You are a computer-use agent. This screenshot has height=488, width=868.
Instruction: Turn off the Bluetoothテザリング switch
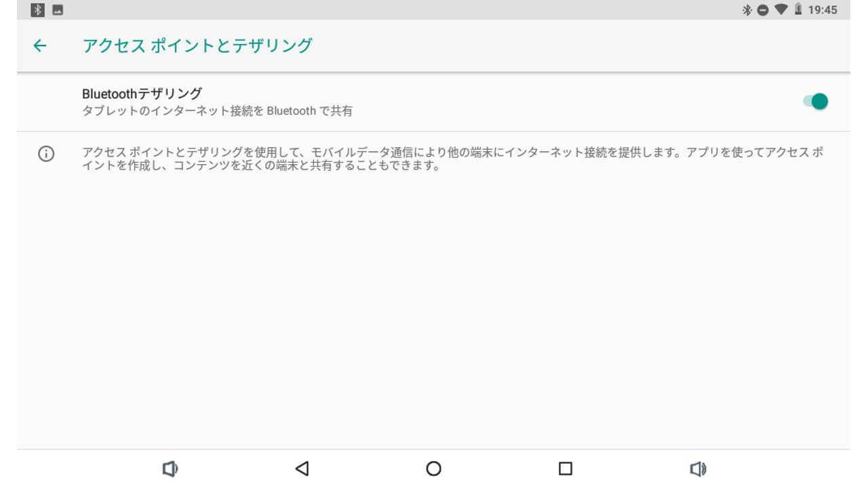(816, 102)
